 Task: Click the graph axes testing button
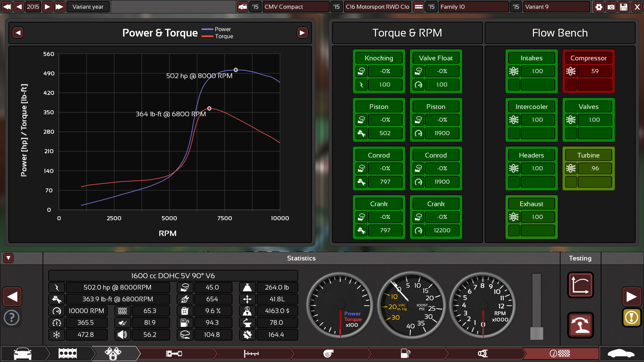pos(580,285)
